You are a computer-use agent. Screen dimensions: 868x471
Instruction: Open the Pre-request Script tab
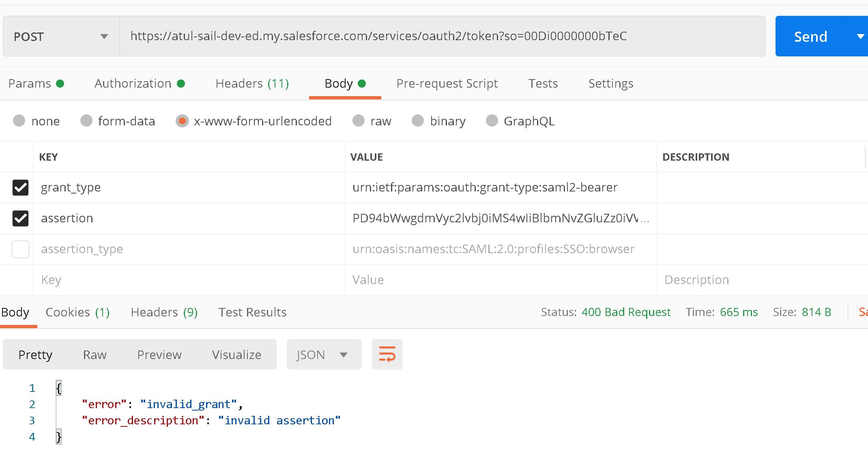pyautogui.click(x=447, y=84)
